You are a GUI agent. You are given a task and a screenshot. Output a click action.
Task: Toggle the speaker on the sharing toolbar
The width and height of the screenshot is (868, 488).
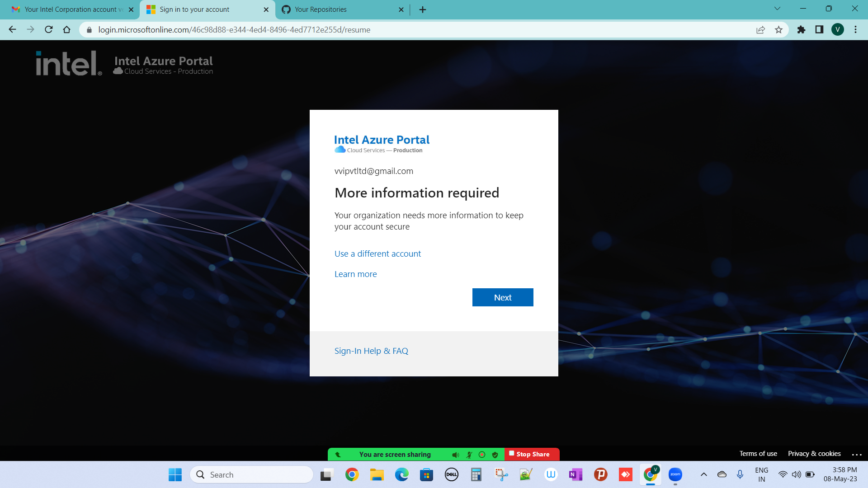(x=456, y=455)
